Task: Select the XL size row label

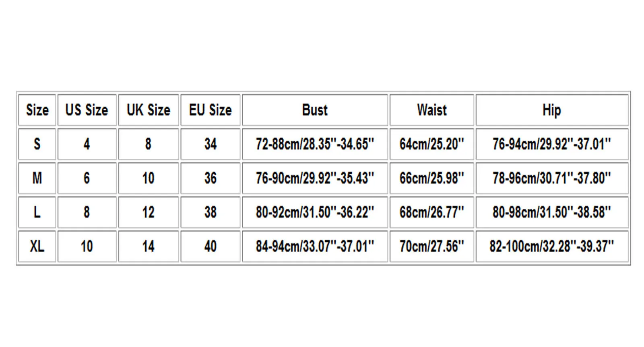Action: [37, 246]
